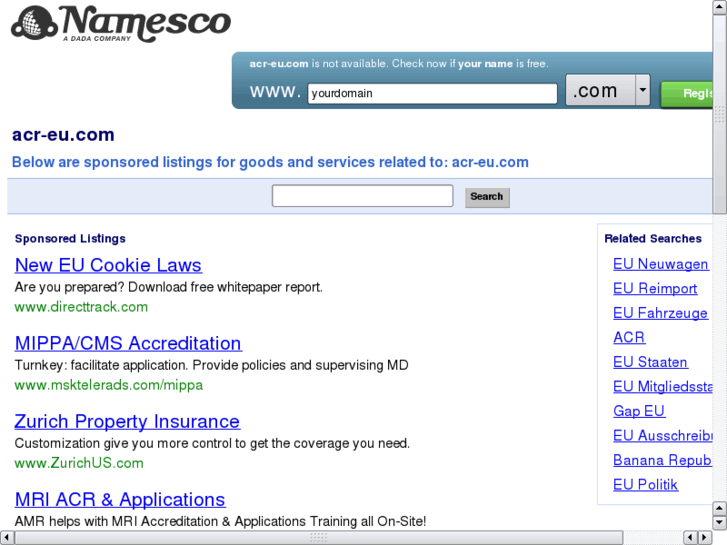727x545 pixels.
Task: Select EU Neuwagen related search
Action: [660, 264]
